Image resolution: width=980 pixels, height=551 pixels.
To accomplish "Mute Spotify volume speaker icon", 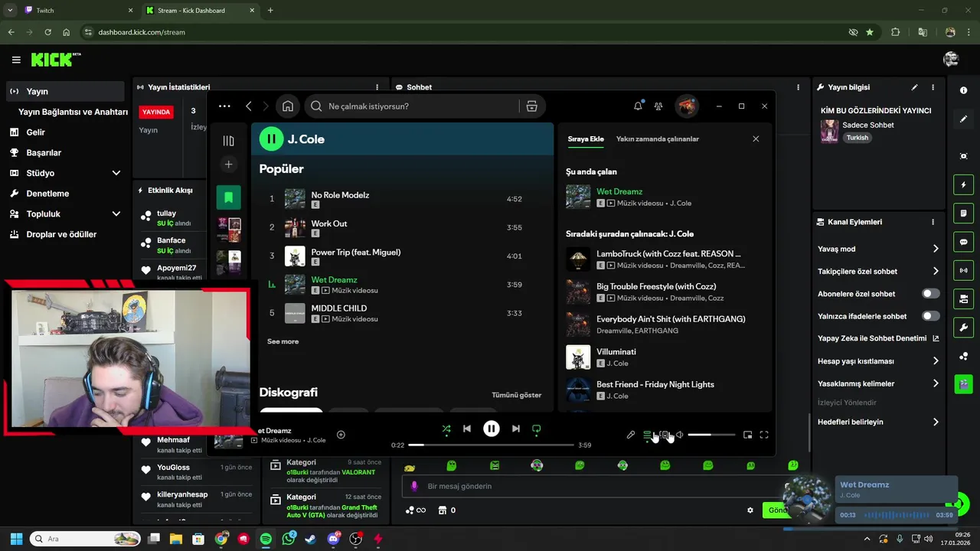I will [679, 435].
